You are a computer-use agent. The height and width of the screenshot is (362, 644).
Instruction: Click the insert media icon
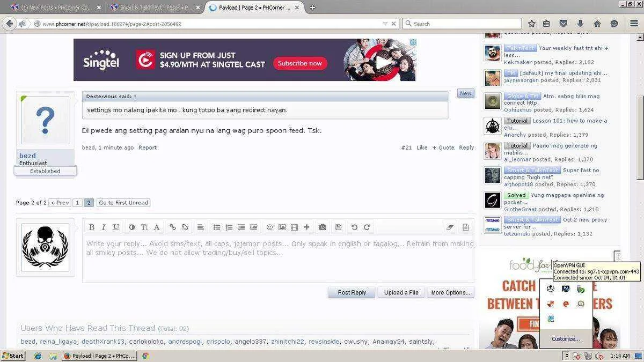[294, 227]
